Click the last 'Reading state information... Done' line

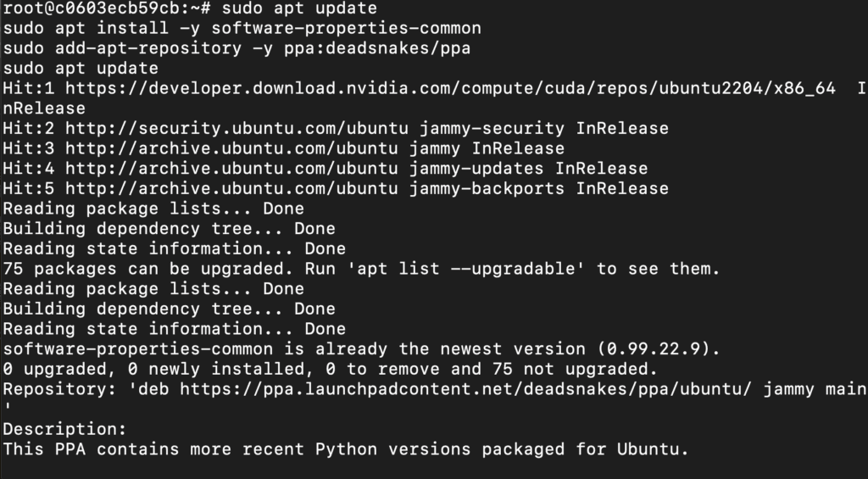(175, 329)
